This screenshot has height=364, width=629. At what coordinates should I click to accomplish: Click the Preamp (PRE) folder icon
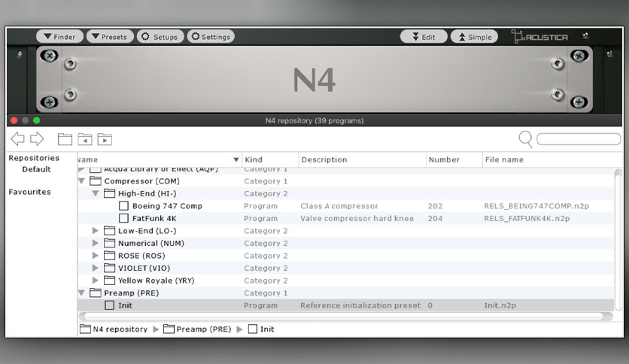(95, 293)
